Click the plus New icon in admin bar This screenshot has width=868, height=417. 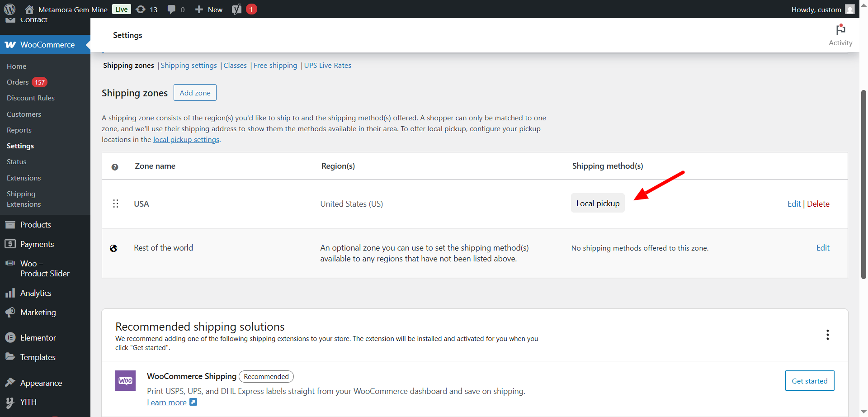click(199, 9)
